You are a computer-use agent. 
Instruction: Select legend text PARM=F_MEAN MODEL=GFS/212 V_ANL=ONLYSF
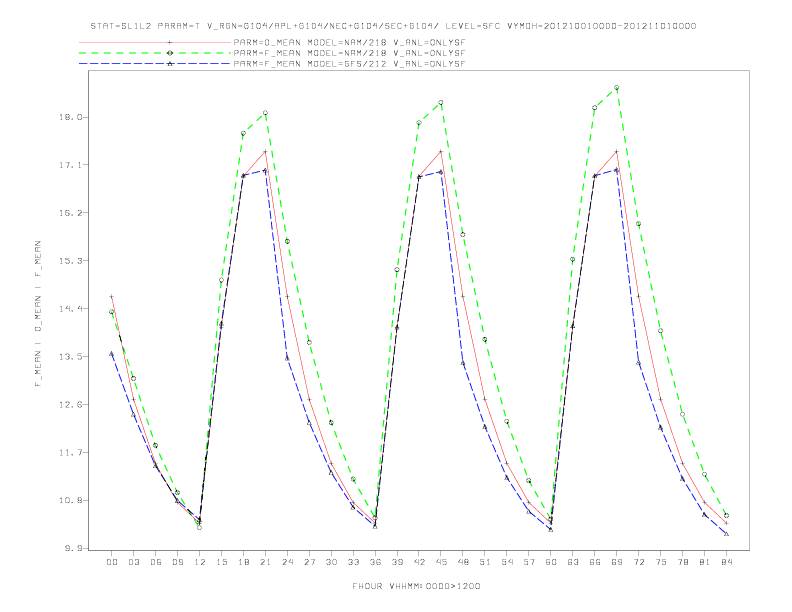point(349,64)
